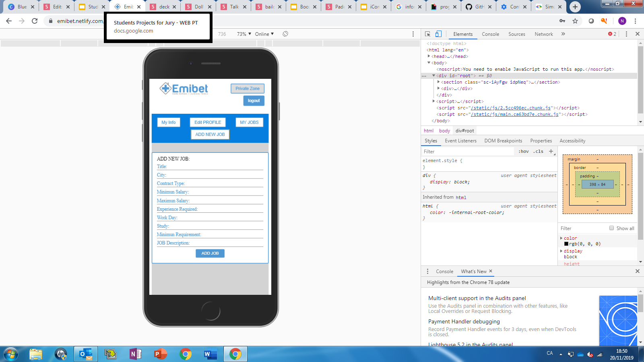Collapse the div id root node

[434, 76]
